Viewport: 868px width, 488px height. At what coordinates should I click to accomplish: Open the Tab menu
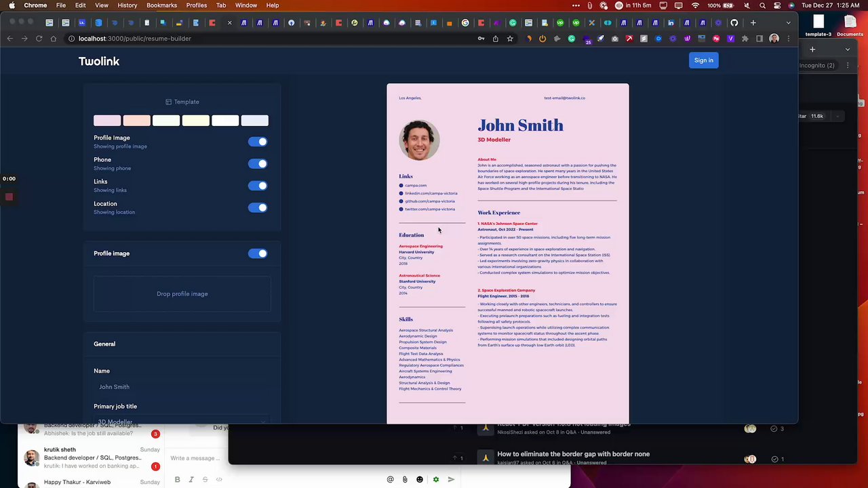click(x=221, y=5)
